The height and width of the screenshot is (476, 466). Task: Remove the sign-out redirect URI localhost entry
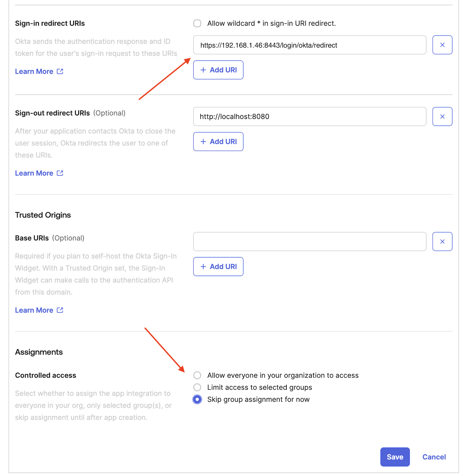coord(442,117)
